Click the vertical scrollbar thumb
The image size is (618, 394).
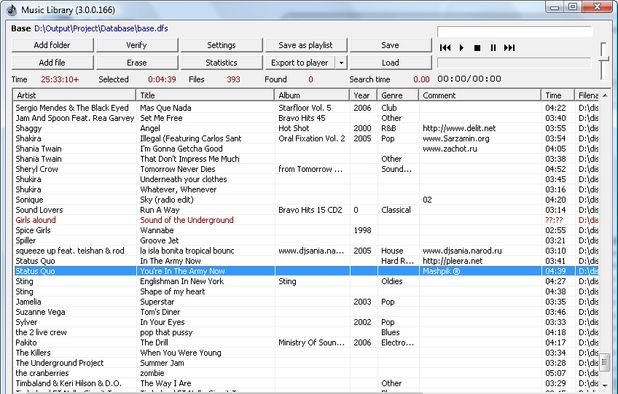[605, 362]
